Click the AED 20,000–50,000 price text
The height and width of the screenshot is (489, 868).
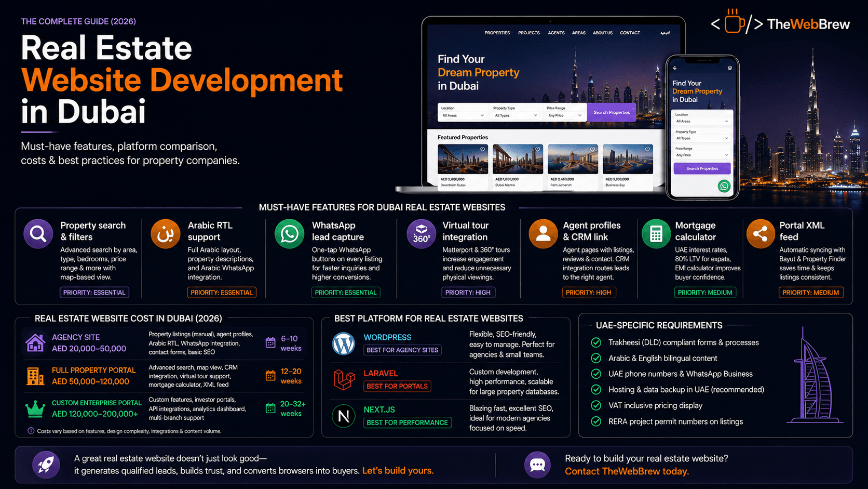(x=89, y=349)
